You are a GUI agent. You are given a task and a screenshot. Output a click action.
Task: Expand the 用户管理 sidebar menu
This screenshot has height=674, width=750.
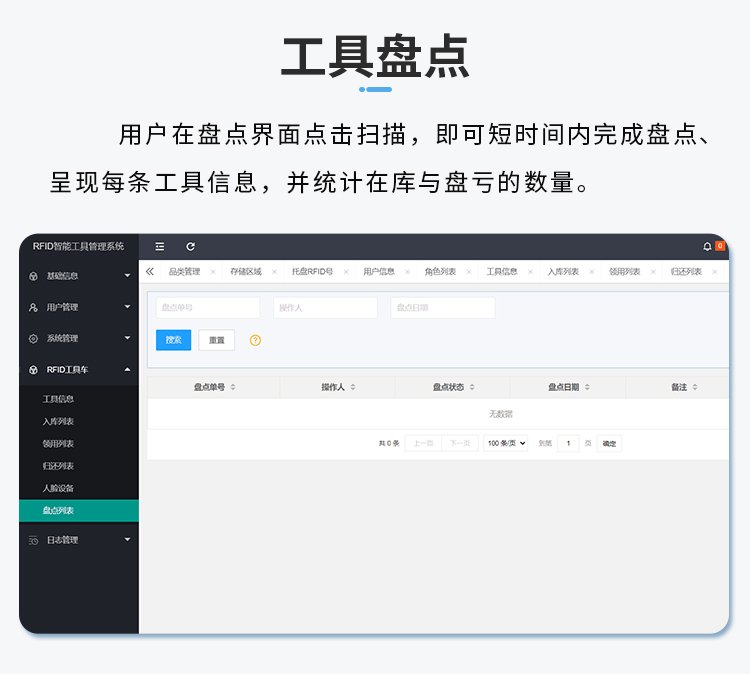[x=78, y=307]
